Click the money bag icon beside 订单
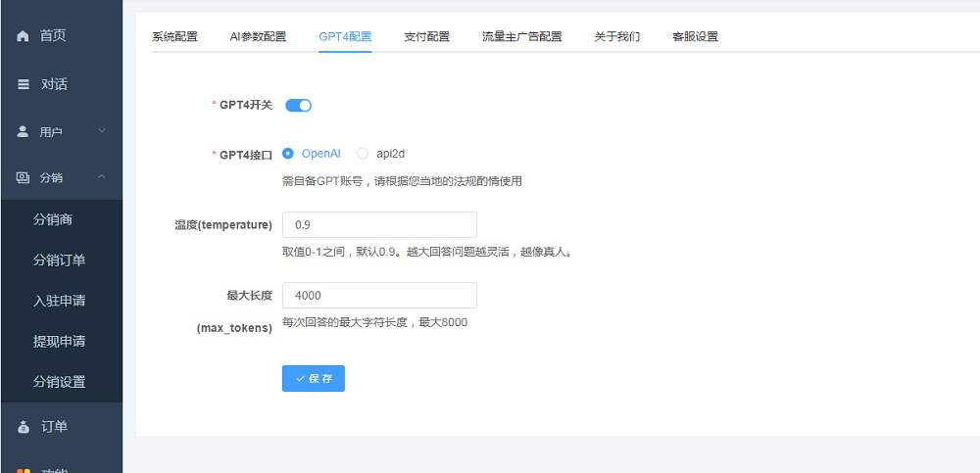980x473 pixels. click(24, 427)
